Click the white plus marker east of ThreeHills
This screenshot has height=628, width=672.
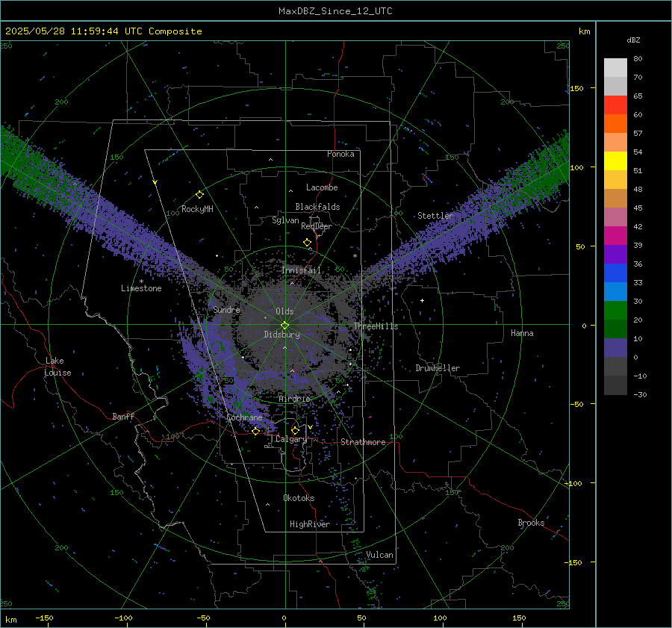(422, 300)
